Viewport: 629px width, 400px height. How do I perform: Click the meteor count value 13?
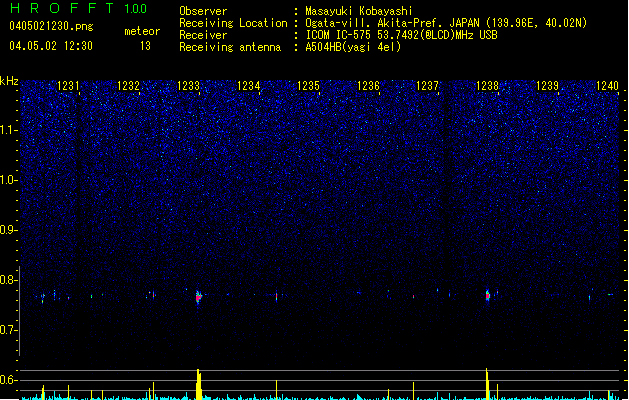[145, 46]
